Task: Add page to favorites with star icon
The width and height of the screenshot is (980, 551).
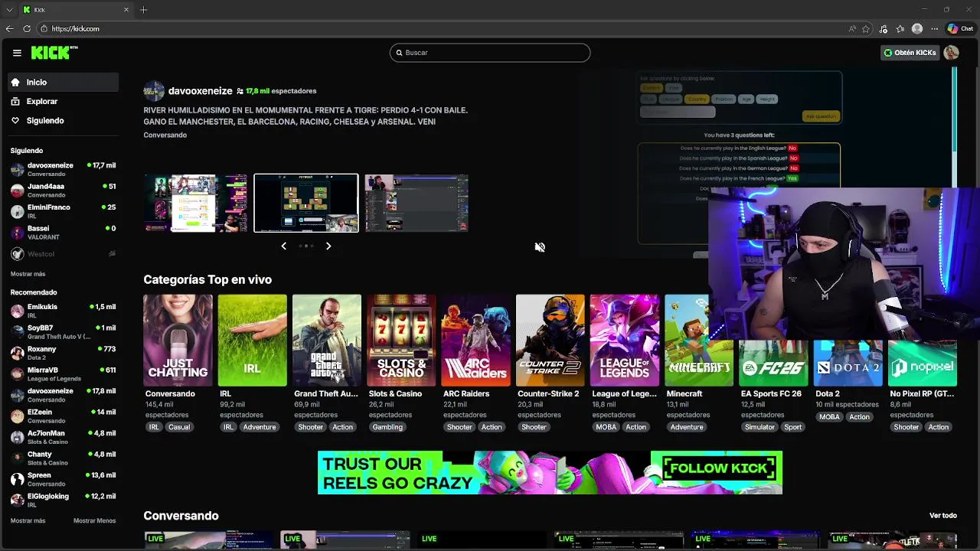Action: [866, 29]
